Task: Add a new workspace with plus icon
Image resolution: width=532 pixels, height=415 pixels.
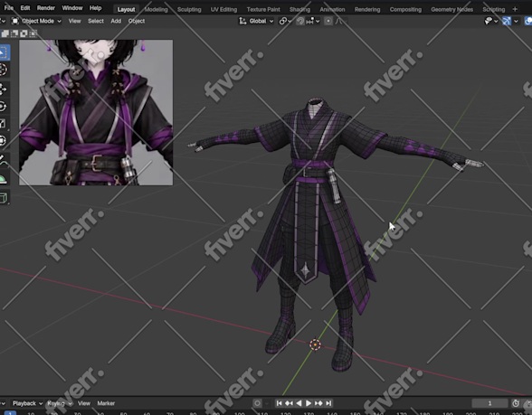Action: point(515,9)
